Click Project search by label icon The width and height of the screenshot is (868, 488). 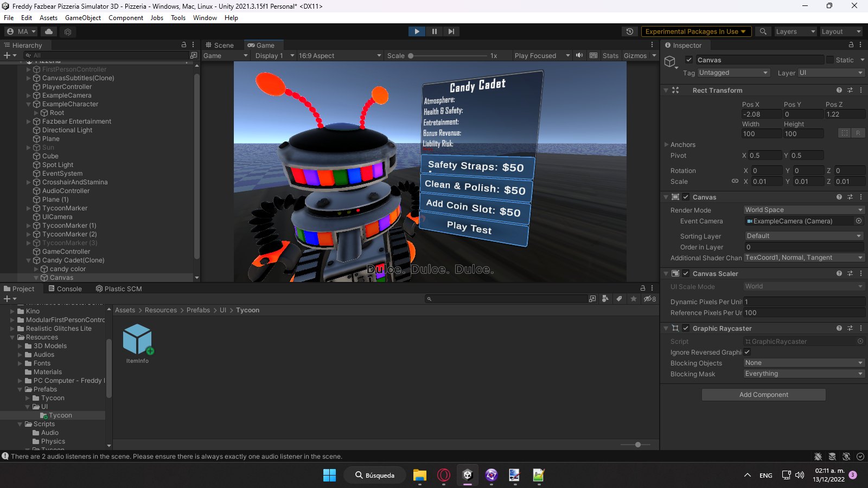point(619,299)
